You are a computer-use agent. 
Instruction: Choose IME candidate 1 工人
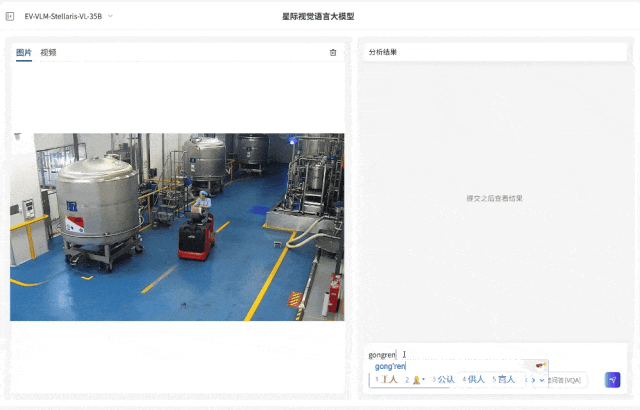pos(386,379)
